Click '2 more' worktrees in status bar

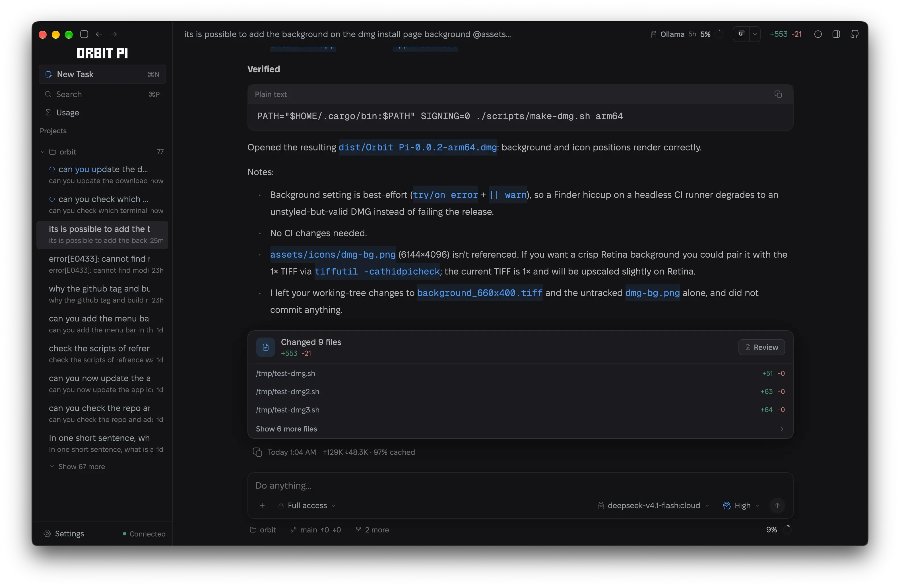click(x=372, y=530)
